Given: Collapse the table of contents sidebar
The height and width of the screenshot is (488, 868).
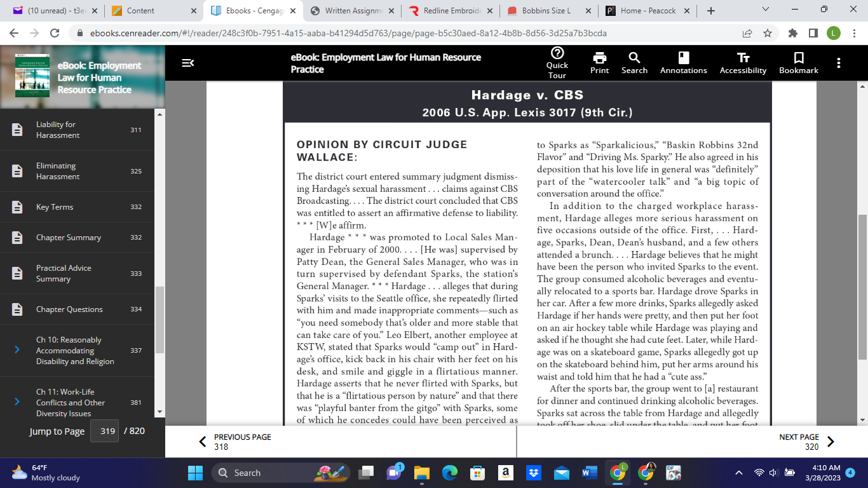Looking at the screenshot, I should tap(187, 63).
